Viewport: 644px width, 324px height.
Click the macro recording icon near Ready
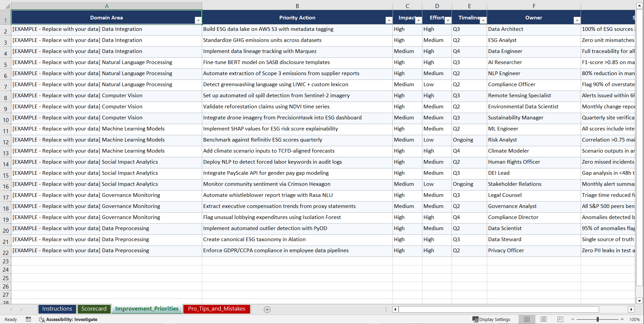[28, 319]
